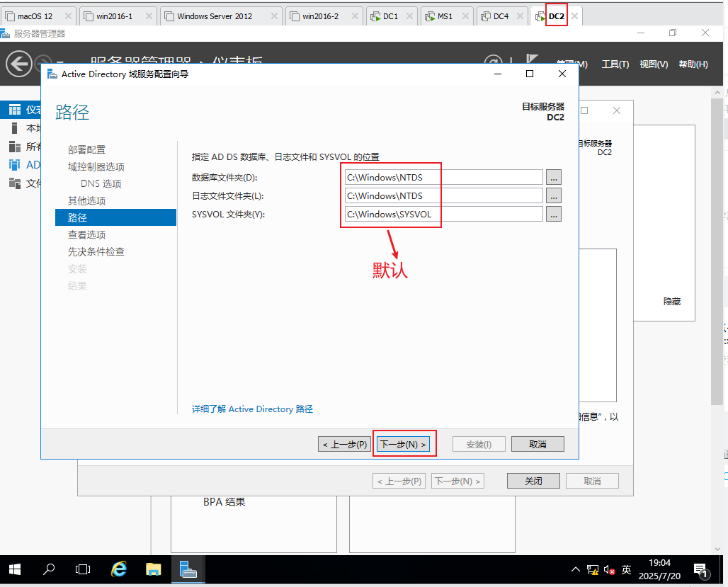Select the All Servers icon in sidebar
Viewport: 728px width, 587px height.
[x=15, y=147]
